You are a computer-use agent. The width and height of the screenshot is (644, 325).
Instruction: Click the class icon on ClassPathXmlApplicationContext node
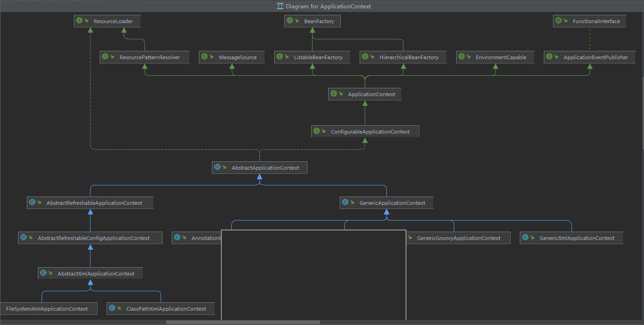pyautogui.click(x=112, y=308)
